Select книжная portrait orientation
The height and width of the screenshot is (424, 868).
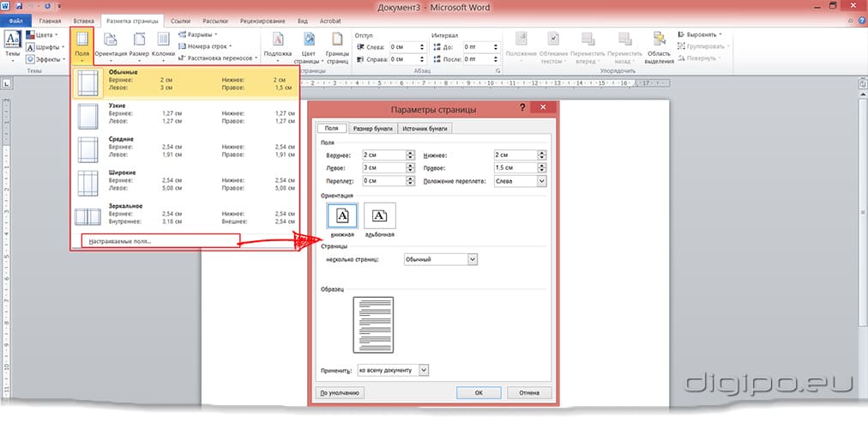click(342, 215)
